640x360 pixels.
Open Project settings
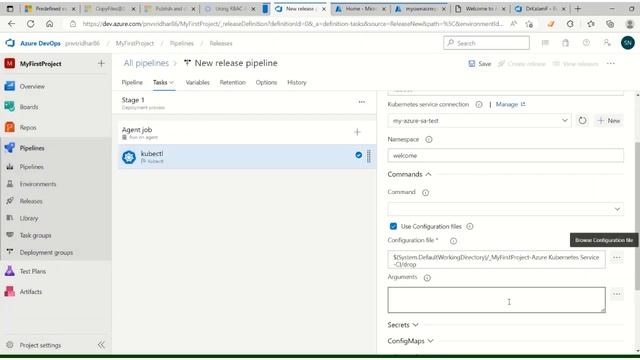click(x=40, y=345)
